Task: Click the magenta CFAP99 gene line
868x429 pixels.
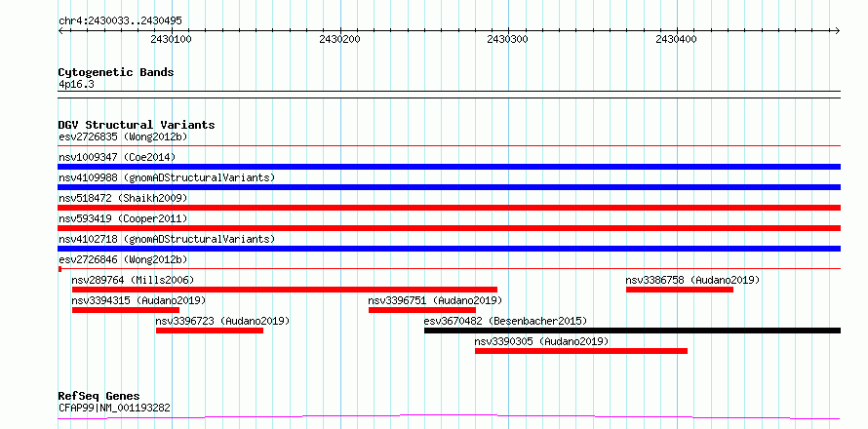Action: pyautogui.click(x=449, y=416)
